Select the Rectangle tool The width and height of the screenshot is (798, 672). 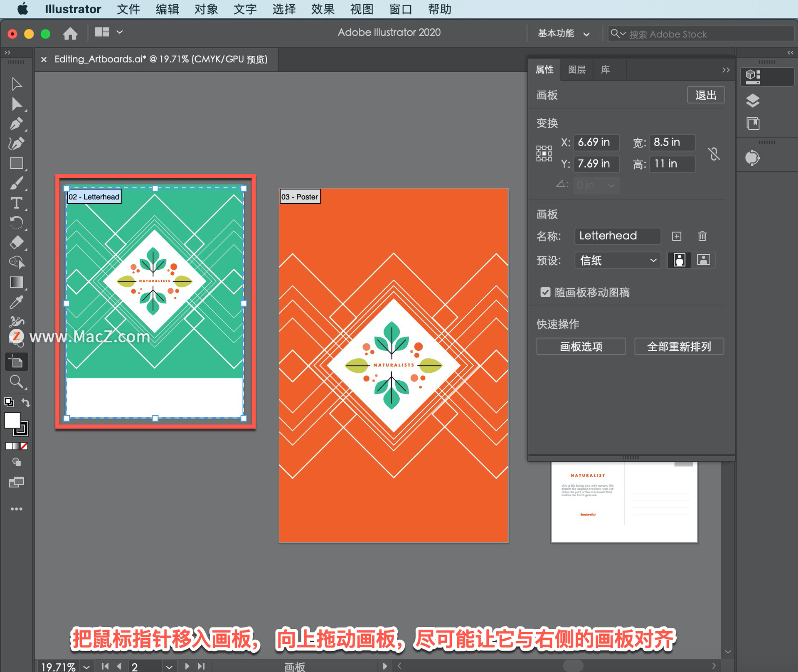16,163
